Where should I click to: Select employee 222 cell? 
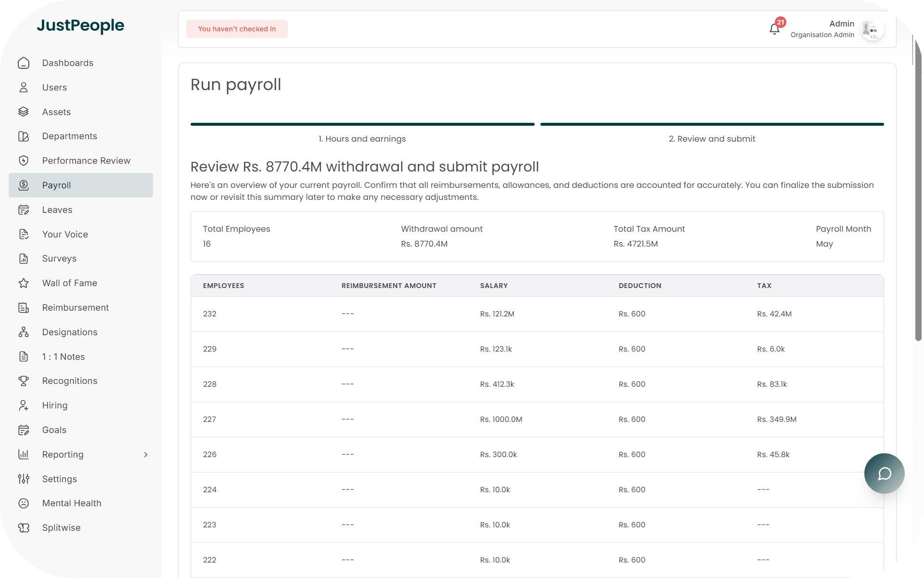pyautogui.click(x=210, y=560)
